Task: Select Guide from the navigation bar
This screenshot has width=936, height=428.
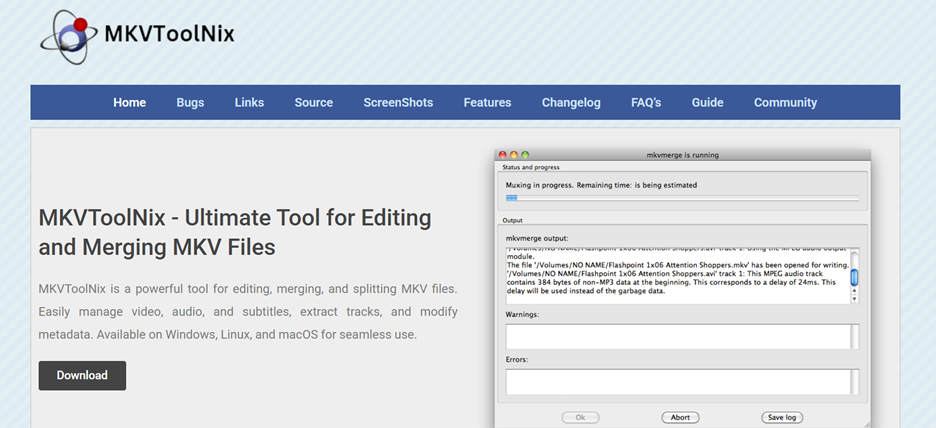Action: pyautogui.click(x=707, y=102)
